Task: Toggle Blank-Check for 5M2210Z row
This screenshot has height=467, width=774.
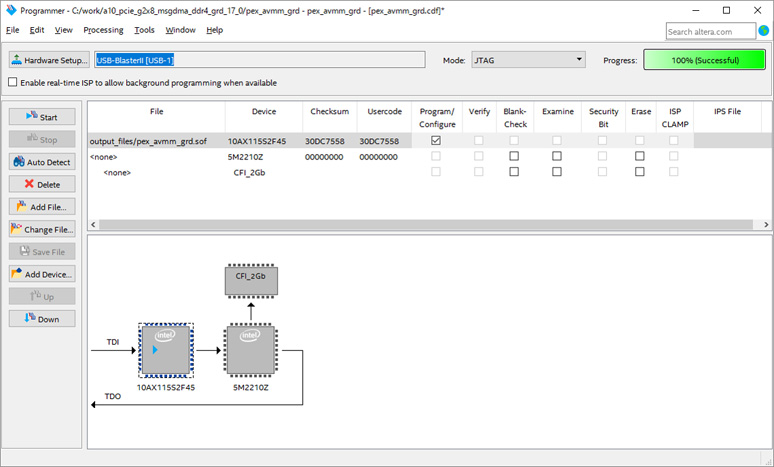Action: coord(514,156)
